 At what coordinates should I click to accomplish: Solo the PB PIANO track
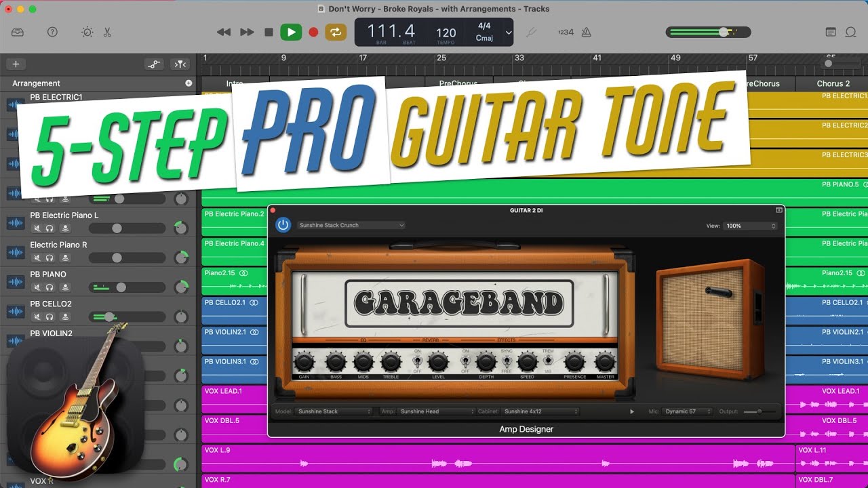(50, 287)
